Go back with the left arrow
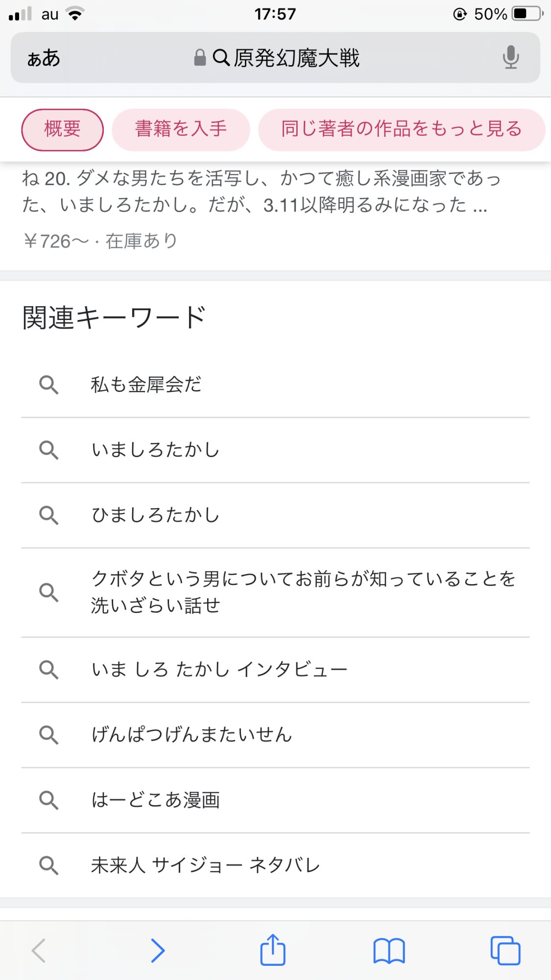The width and height of the screenshot is (551, 980). (x=39, y=951)
